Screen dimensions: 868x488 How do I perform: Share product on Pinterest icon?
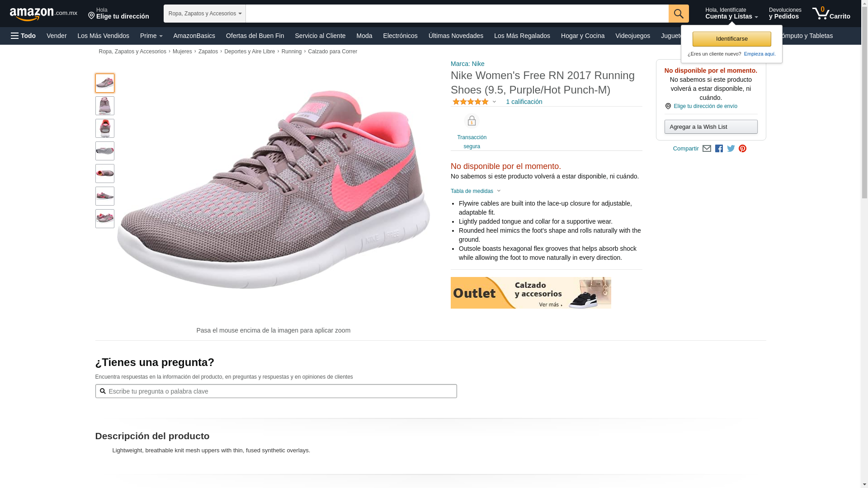coord(742,149)
